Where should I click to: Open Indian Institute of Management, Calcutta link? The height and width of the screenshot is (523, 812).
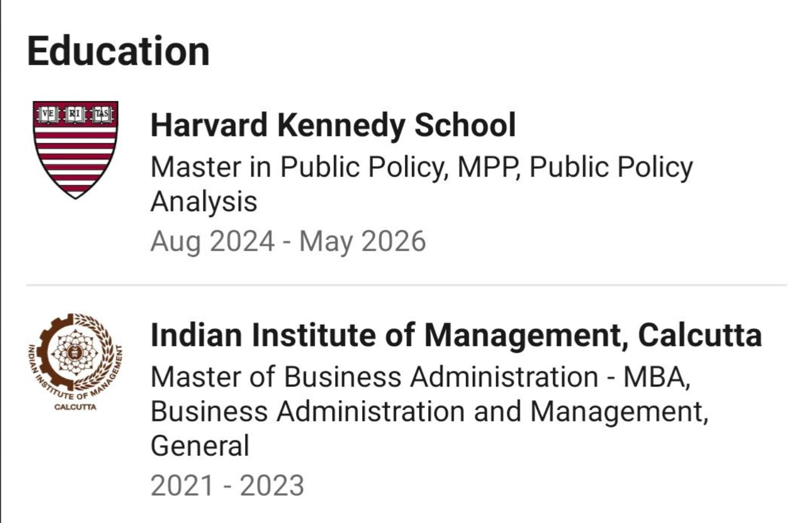[456, 335]
